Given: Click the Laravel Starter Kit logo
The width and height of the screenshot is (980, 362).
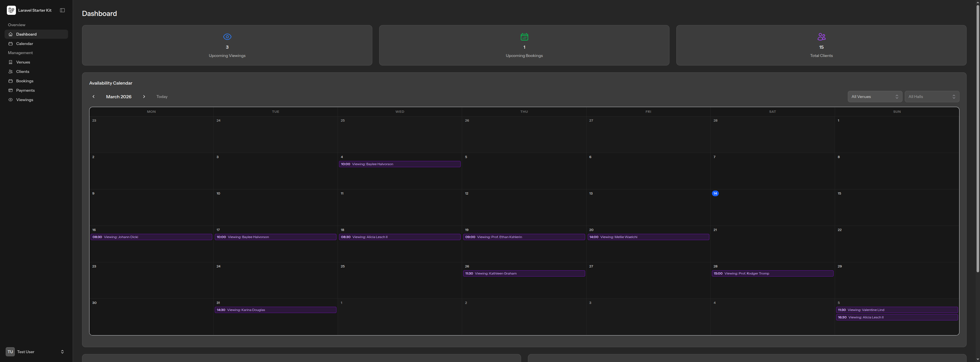Looking at the screenshot, I should (x=11, y=10).
